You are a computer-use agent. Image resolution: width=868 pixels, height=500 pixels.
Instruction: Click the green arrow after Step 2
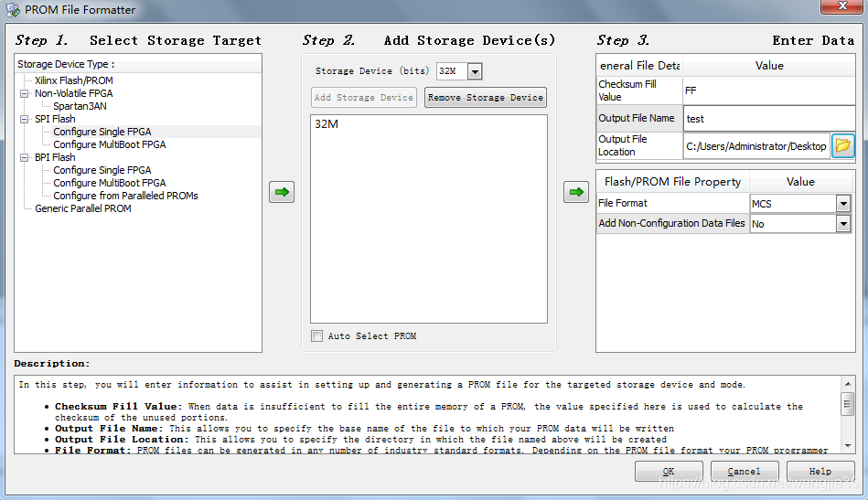click(575, 192)
